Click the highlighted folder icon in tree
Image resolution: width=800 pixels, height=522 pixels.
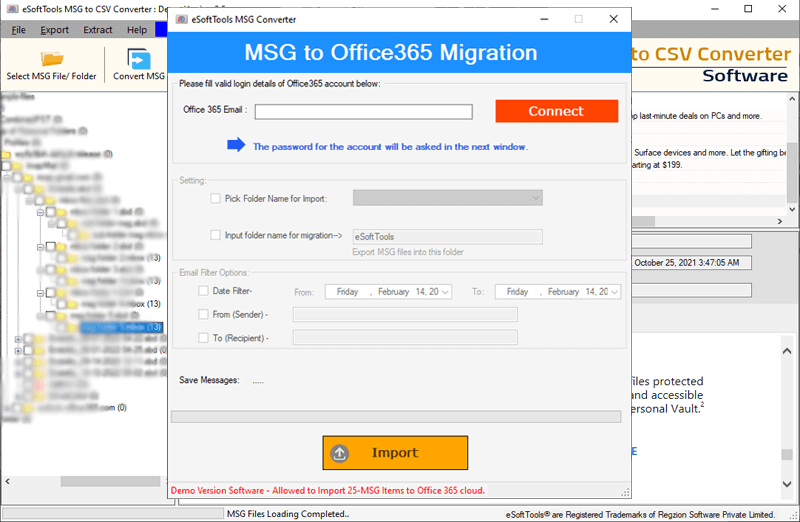coord(73,328)
